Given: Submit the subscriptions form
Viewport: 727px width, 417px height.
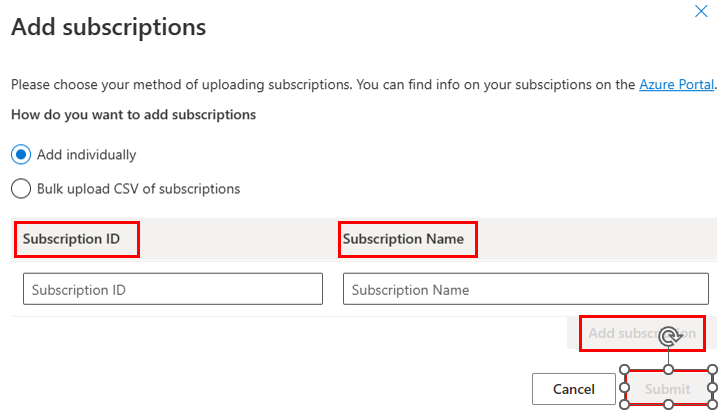Looking at the screenshot, I should 668,389.
